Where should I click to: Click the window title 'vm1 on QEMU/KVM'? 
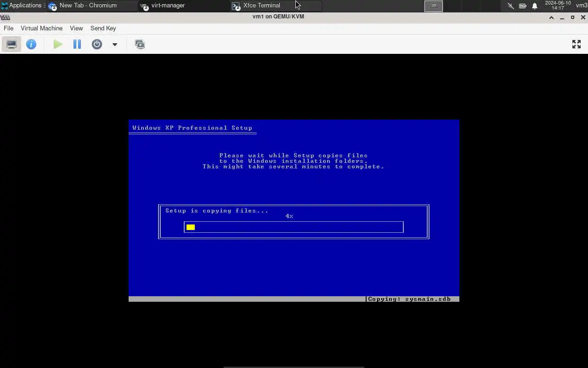tap(278, 17)
